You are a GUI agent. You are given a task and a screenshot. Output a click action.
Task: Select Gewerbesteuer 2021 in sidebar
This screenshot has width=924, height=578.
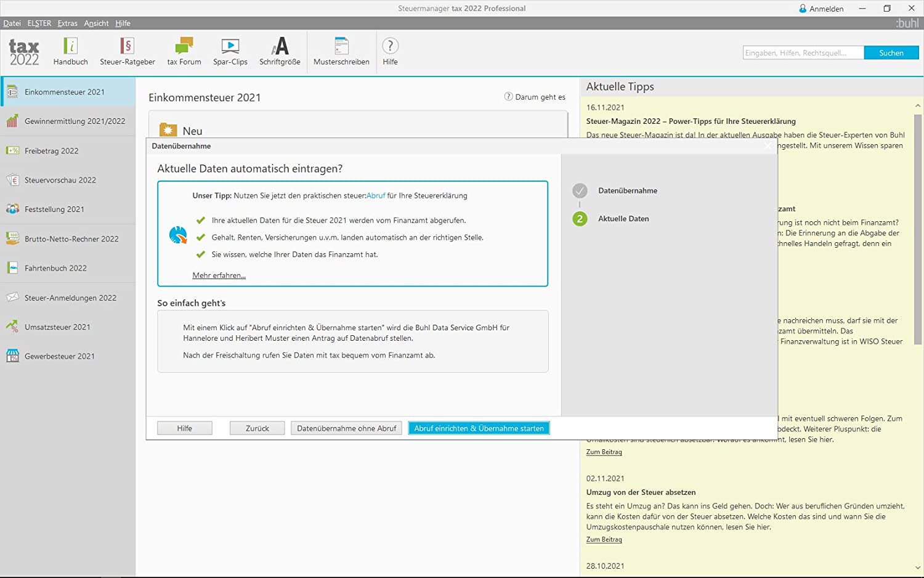59,356
